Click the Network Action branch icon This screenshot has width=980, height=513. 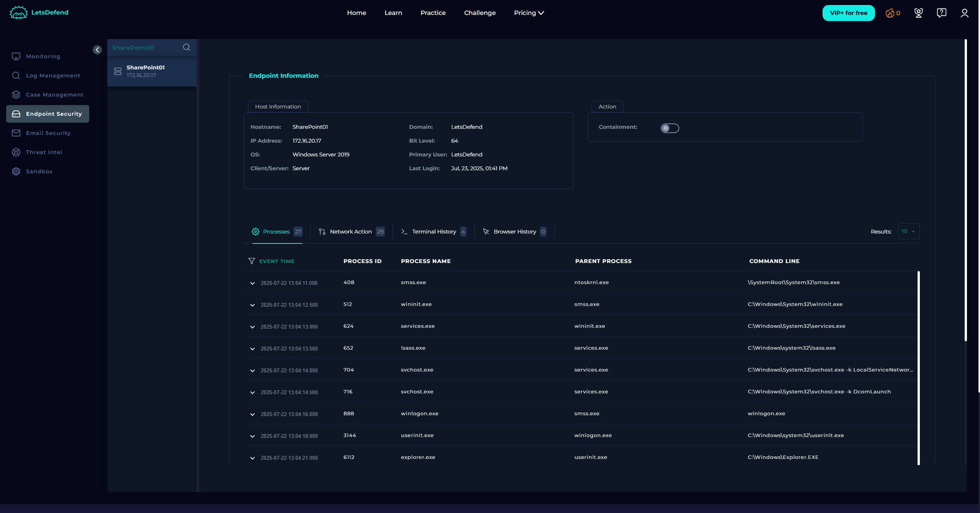click(322, 232)
